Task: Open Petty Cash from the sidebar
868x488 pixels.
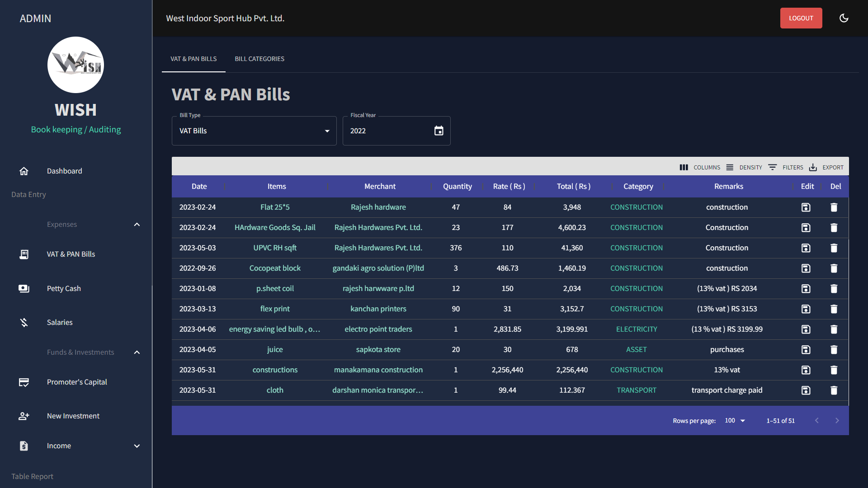Action: (x=64, y=288)
